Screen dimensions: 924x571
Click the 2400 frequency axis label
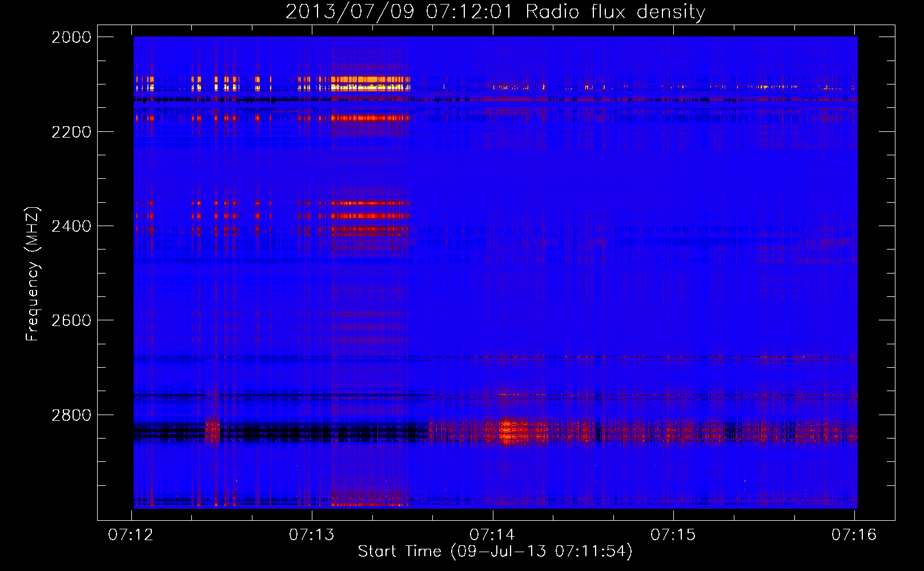[71, 226]
